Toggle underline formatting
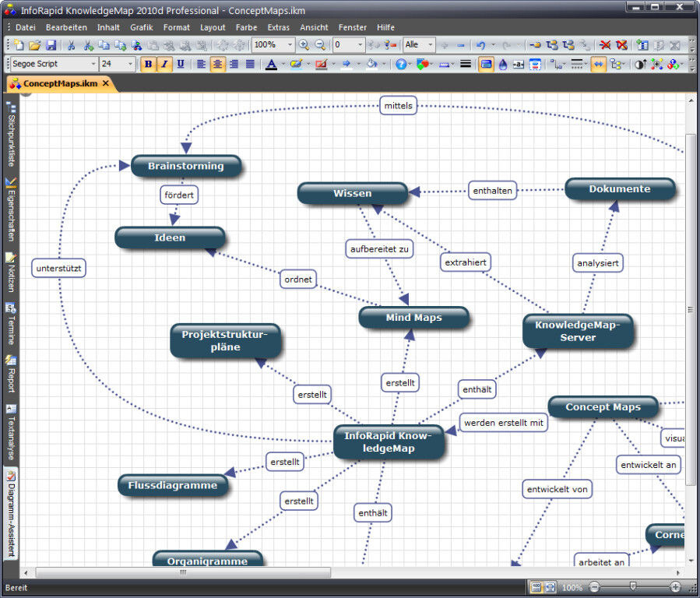The height and width of the screenshot is (598, 700). click(181, 65)
